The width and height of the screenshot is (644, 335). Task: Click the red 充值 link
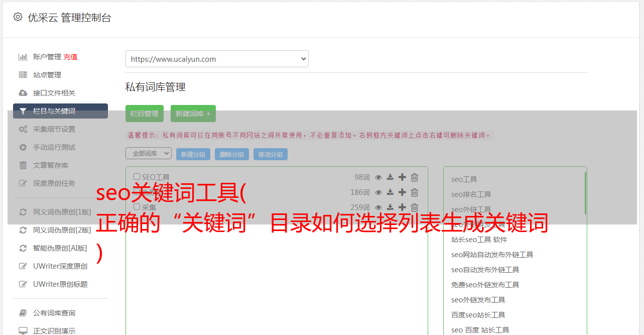[70, 57]
